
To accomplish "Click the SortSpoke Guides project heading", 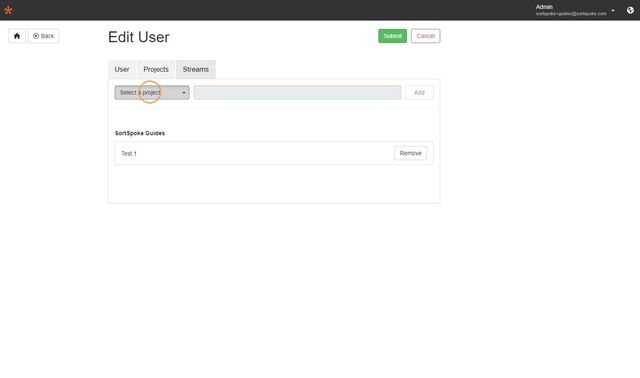I will (140, 133).
